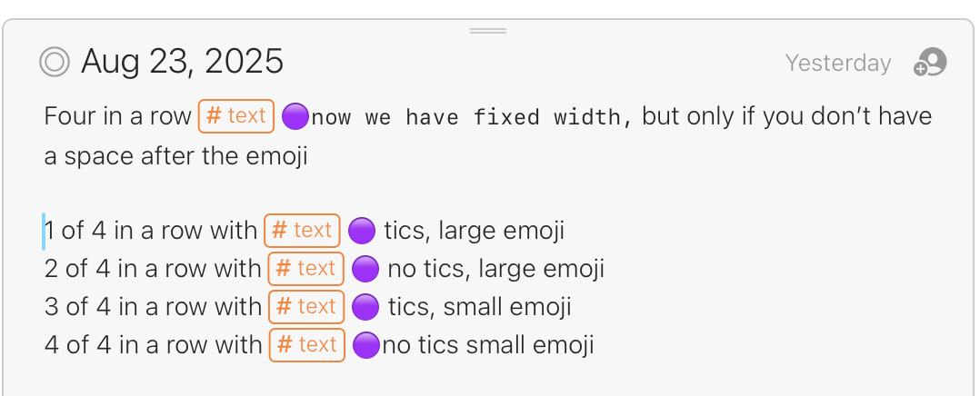Click the purple circle emoji before fixed width text

[295, 117]
